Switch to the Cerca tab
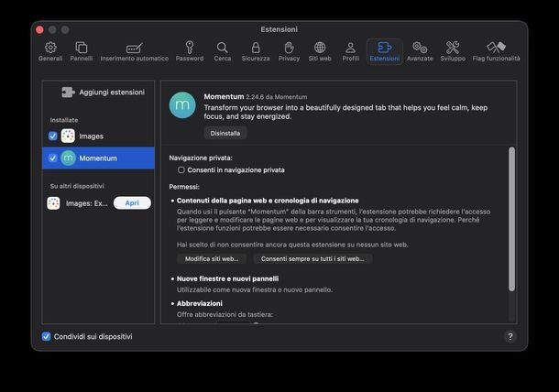Viewport: 559px width, 392px height. click(222, 51)
